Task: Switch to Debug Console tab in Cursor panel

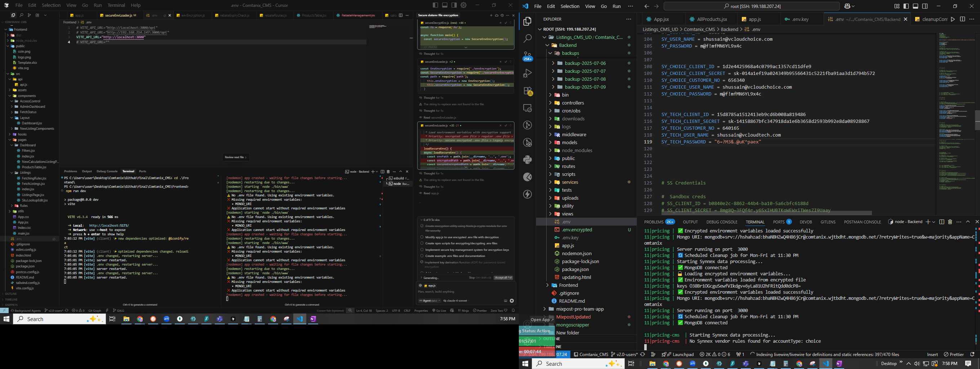Action: [x=107, y=171]
